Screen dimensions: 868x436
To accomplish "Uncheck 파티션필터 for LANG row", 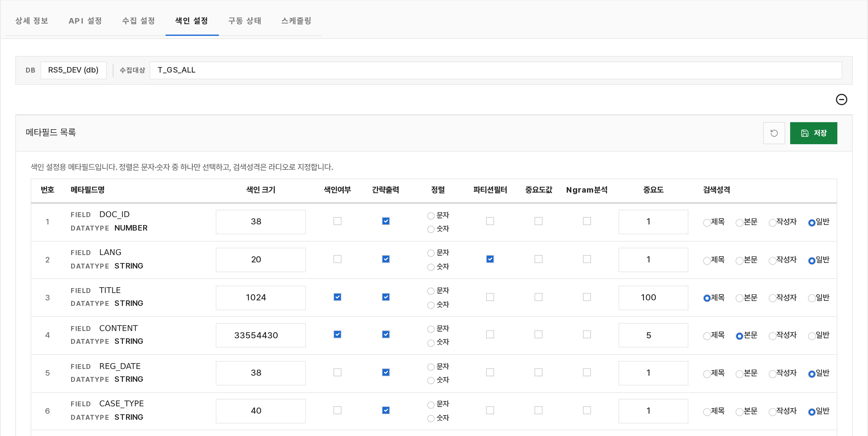I will (x=490, y=259).
